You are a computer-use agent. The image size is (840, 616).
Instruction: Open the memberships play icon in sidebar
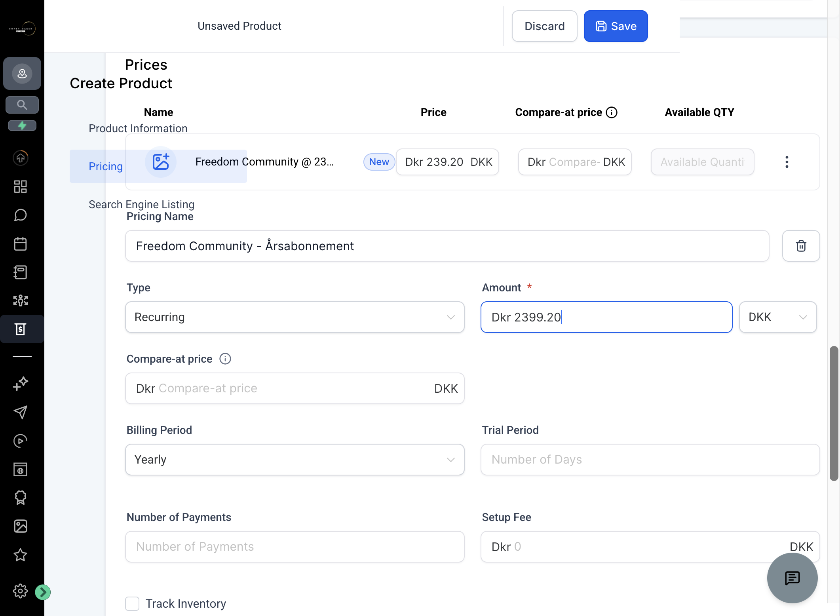point(21,441)
